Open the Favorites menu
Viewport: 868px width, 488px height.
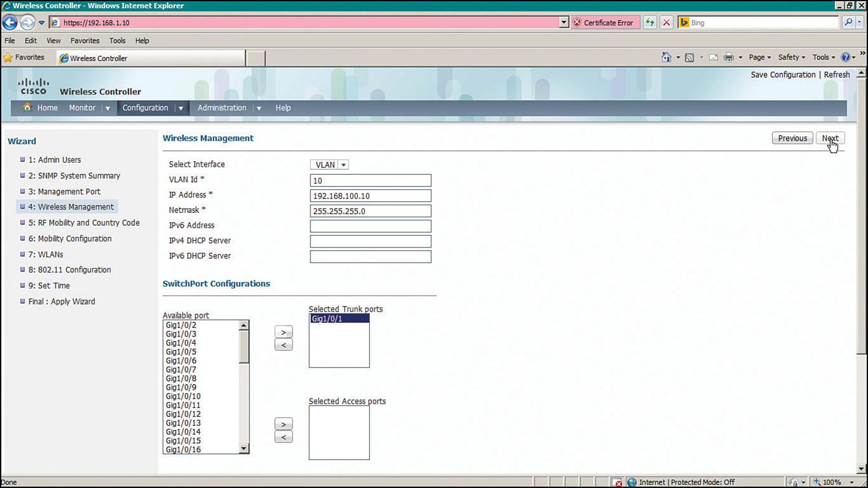click(x=85, y=41)
